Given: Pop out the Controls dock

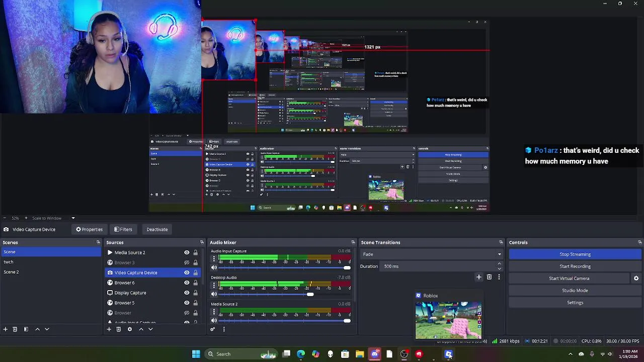Looking at the screenshot, I should [639, 242].
